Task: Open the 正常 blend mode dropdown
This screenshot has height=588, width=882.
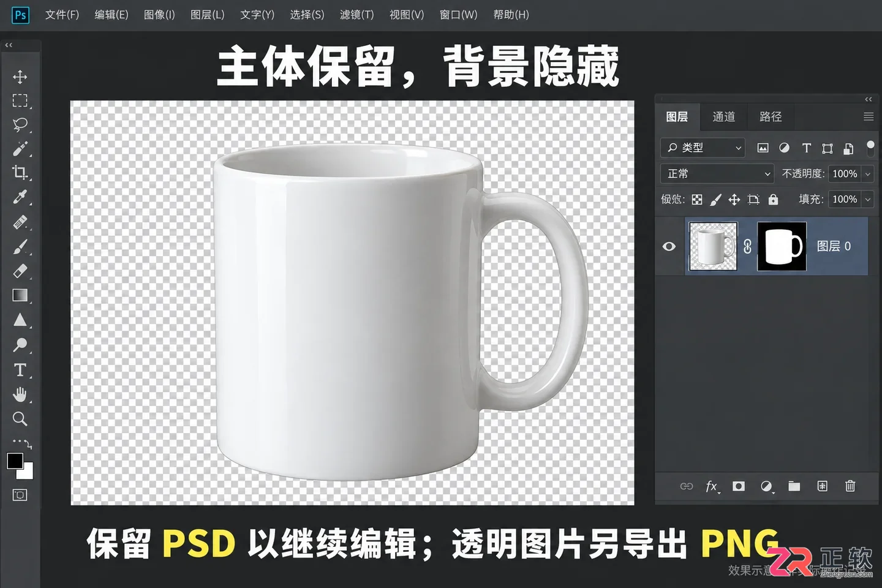Action: 717,174
